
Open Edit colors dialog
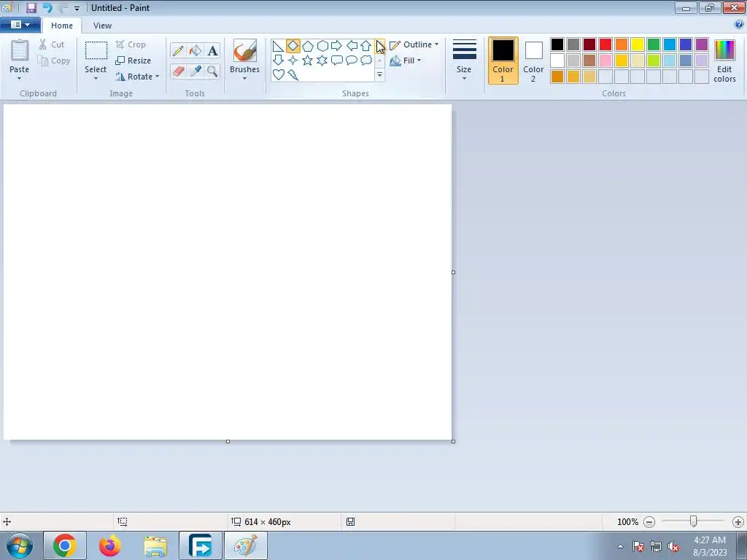(724, 61)
